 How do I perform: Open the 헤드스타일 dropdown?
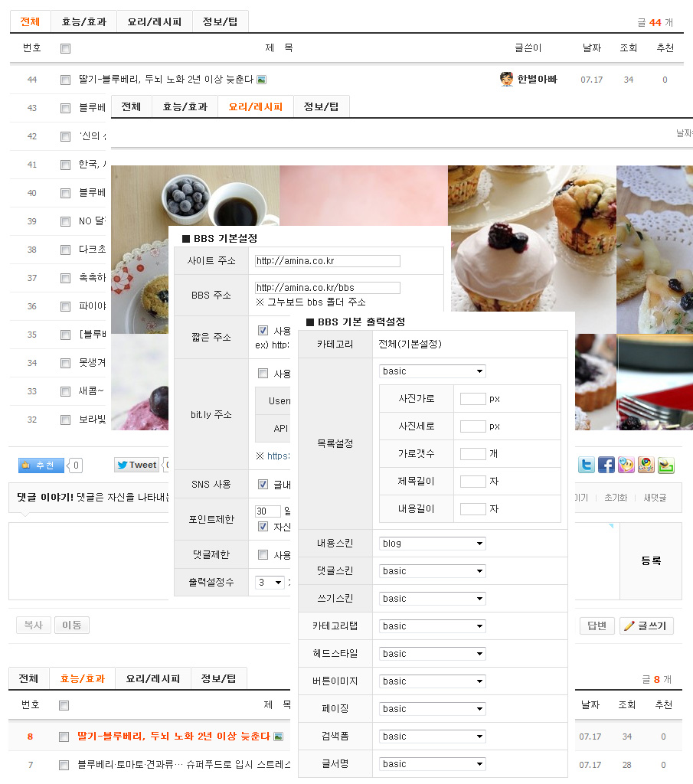tap(433, 654)
